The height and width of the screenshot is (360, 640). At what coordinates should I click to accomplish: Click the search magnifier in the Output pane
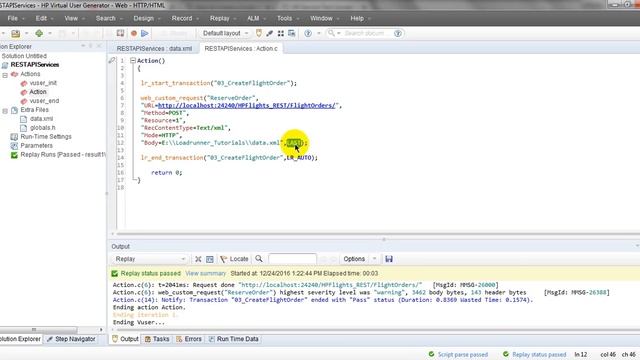click(x=259, y=259)
